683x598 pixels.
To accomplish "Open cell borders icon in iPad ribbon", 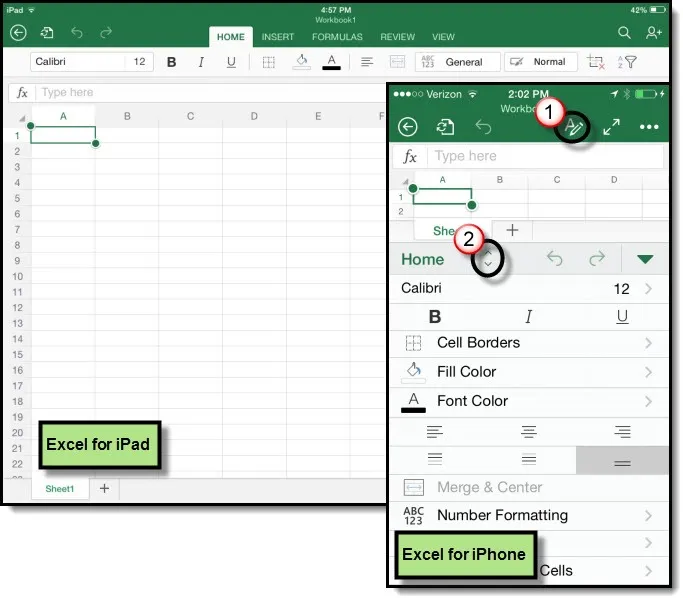I will click(269, 62).
